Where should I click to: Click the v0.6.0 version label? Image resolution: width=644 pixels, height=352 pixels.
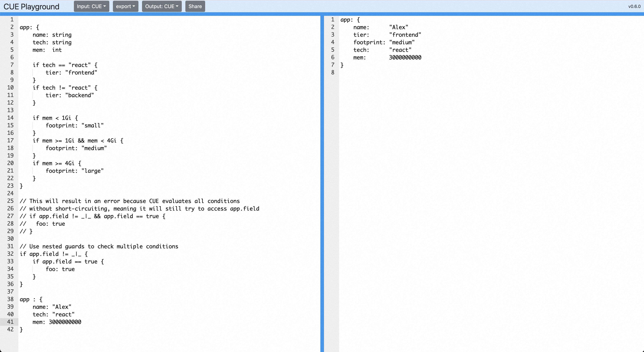click(634, 6)
